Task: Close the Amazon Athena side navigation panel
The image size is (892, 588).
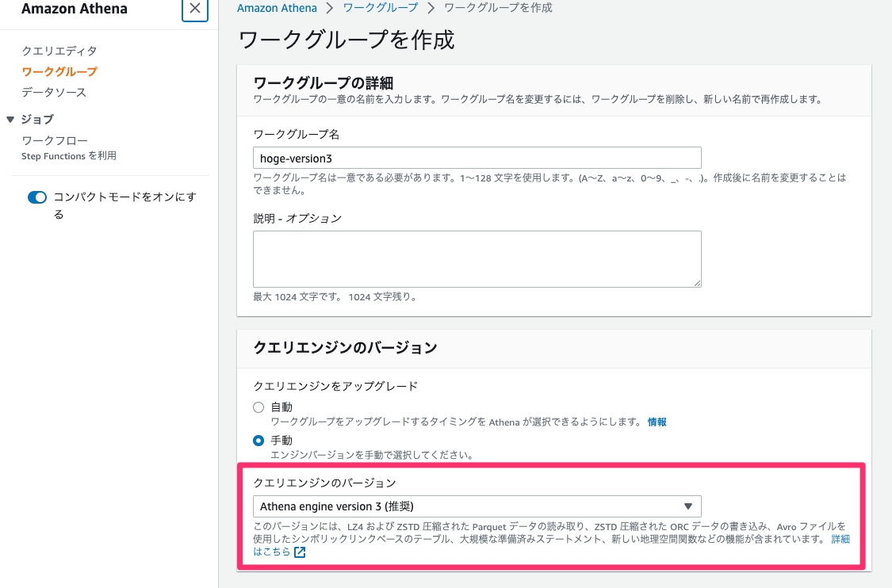Action: (194, 9)
